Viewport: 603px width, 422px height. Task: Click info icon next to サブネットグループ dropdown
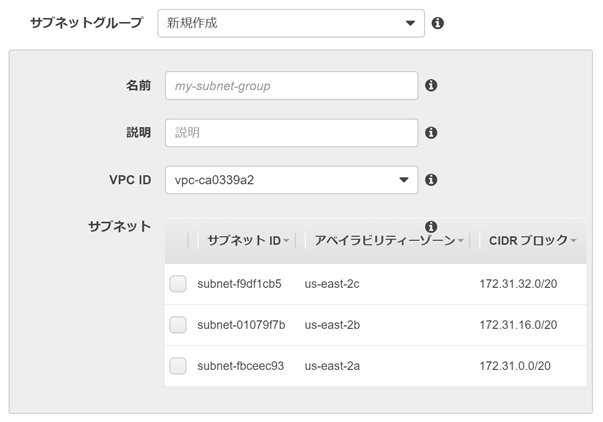pos(438,23)
